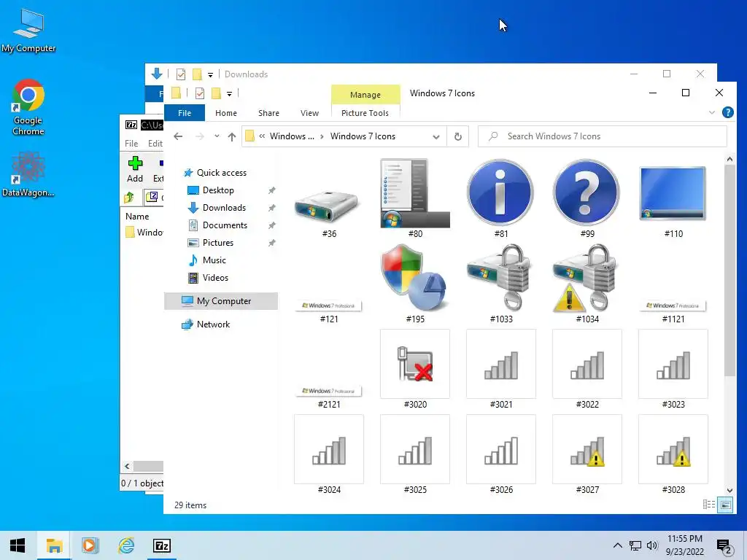This screenshot has height=560, width=747.
Task: Open Music in navigation pane
Action: pos(214,260)
